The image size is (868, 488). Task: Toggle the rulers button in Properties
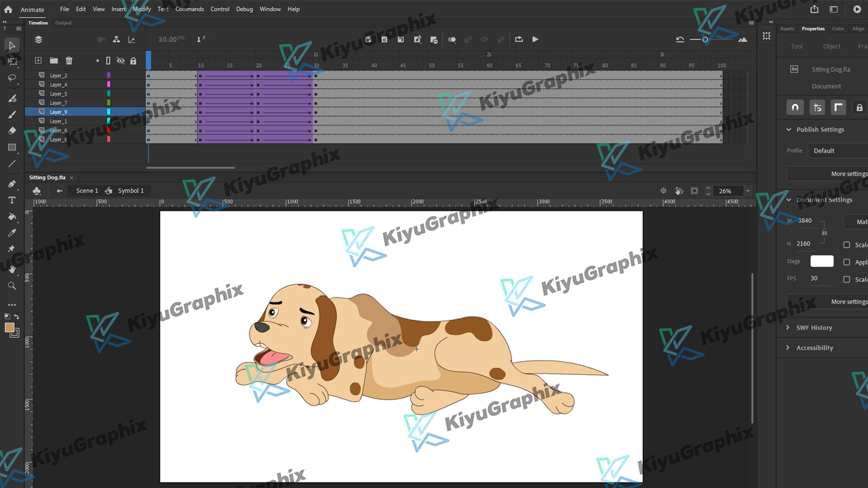[839, 107]
